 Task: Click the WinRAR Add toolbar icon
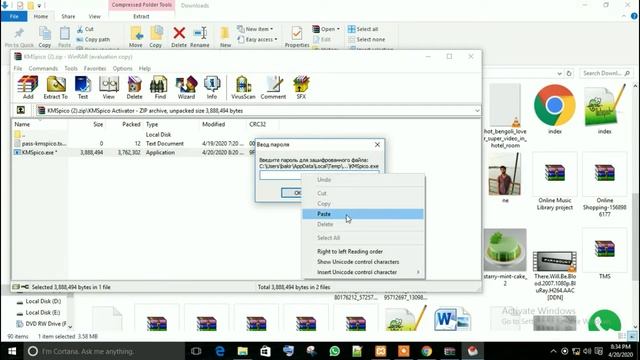click(28, 87)
